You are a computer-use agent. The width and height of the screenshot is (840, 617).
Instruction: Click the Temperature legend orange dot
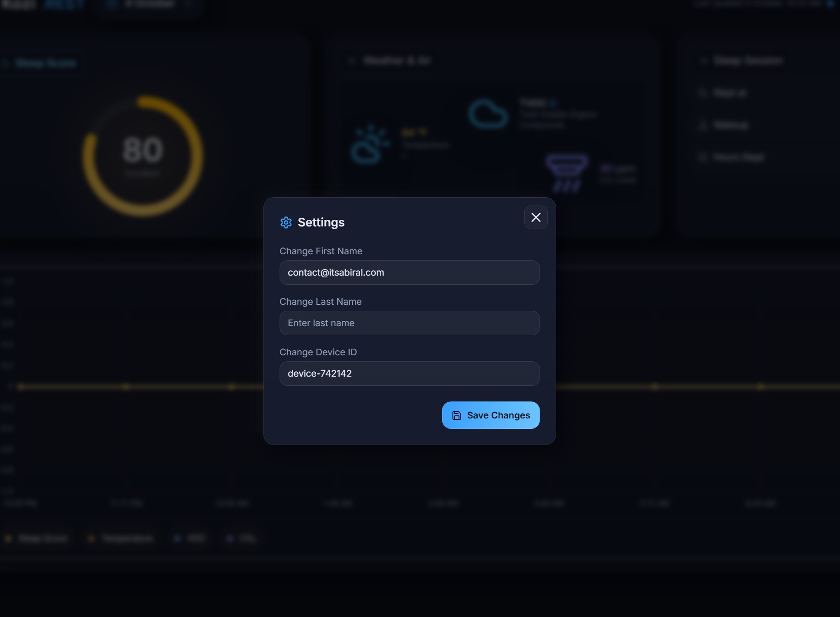[91, 539]
